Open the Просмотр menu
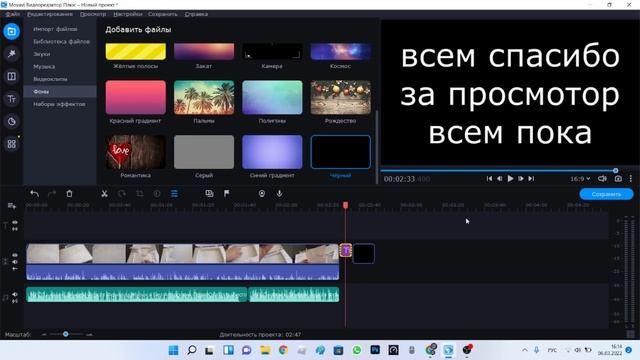The image size is (640, 360). tap(93, 14)
